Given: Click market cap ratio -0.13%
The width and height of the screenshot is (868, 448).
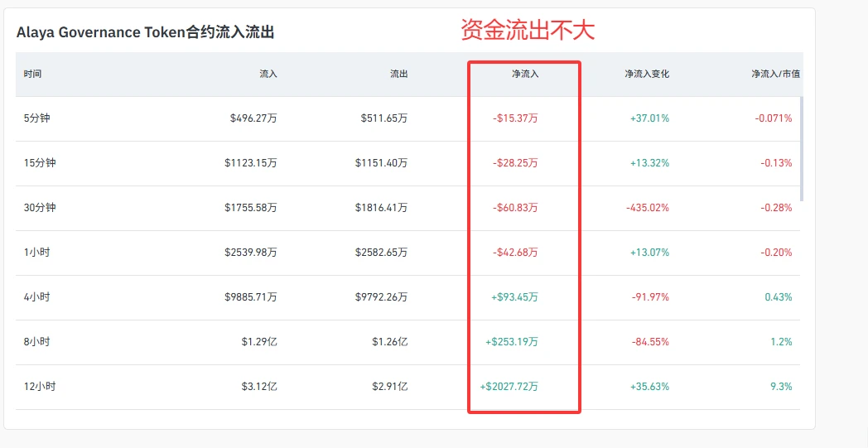Looking at the screenshot, I should point(776,163).
